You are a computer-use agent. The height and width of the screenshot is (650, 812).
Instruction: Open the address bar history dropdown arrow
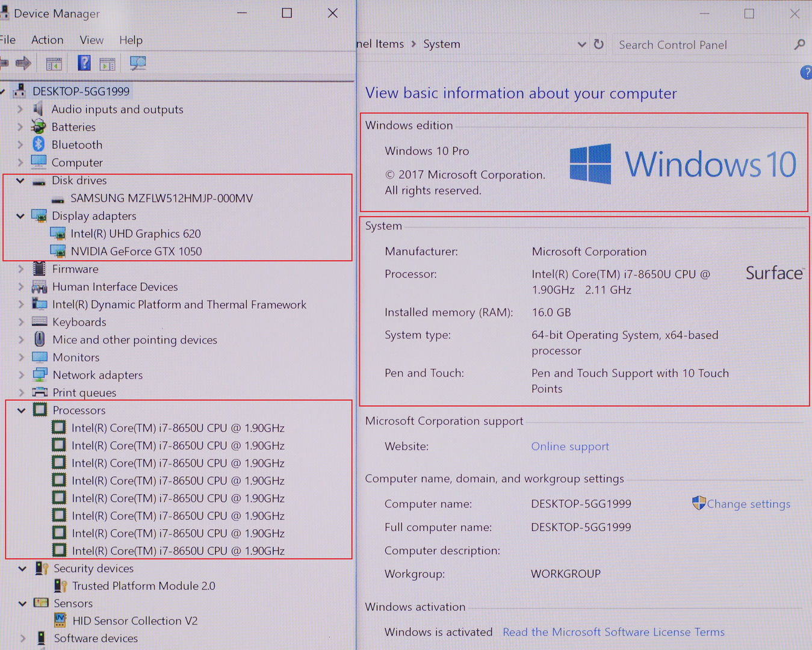pyautogui.click(x=581, y=45)
